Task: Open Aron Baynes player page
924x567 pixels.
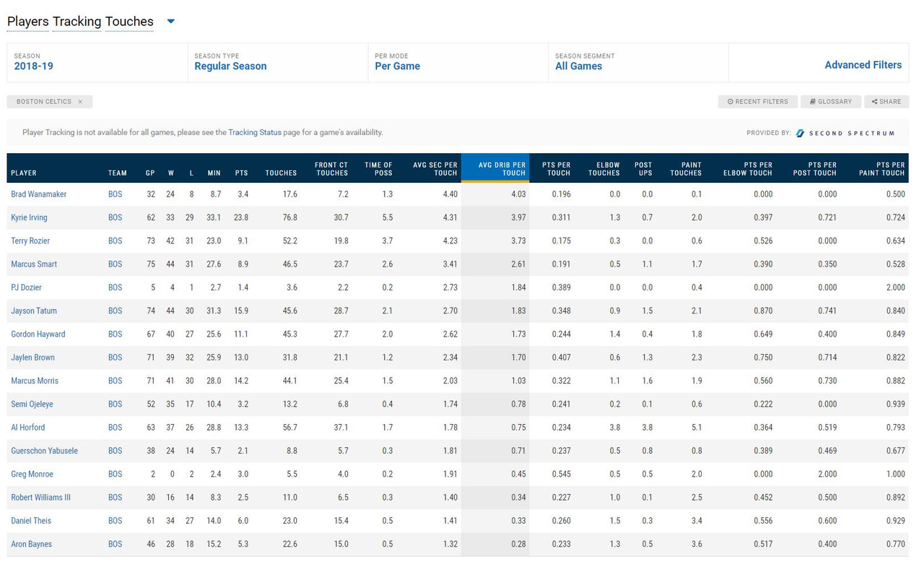Action: click(31, 545)
